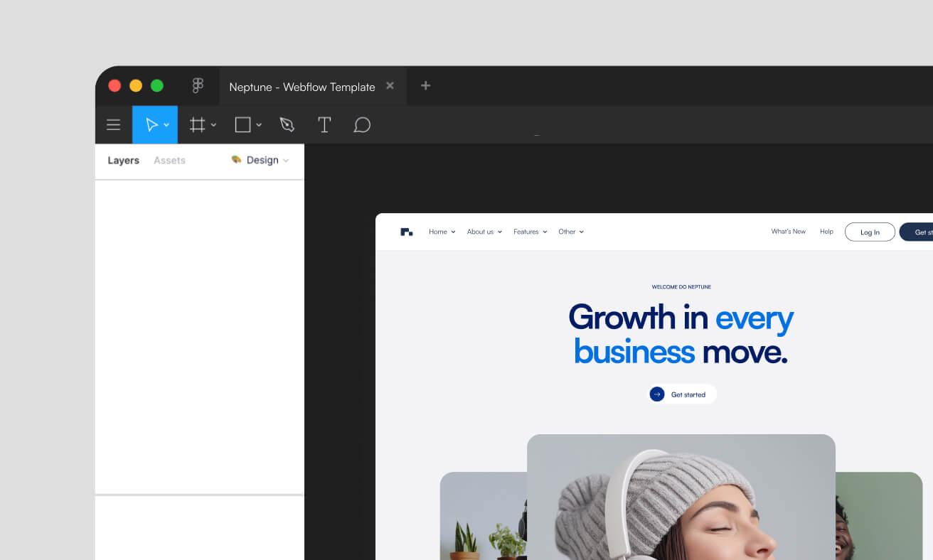Click the Log In button
Viewport: 933px width, 560px height.
870,232
